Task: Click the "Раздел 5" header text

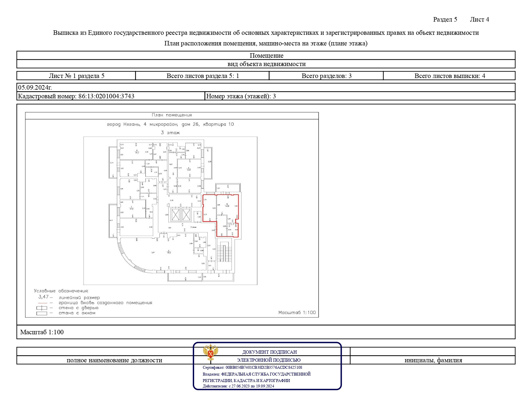Action: [x=445, y=19]
